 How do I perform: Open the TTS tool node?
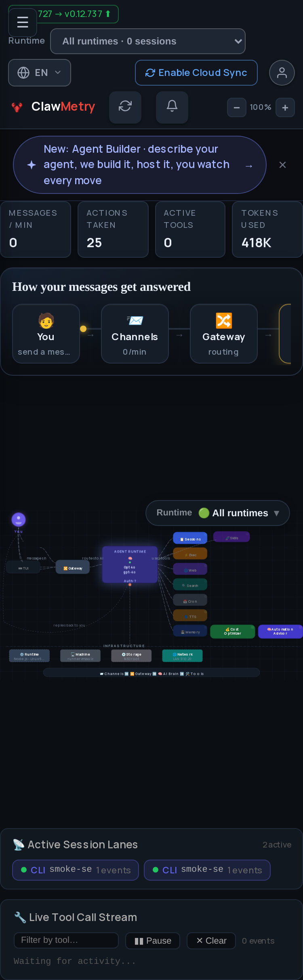click(190, 616)
